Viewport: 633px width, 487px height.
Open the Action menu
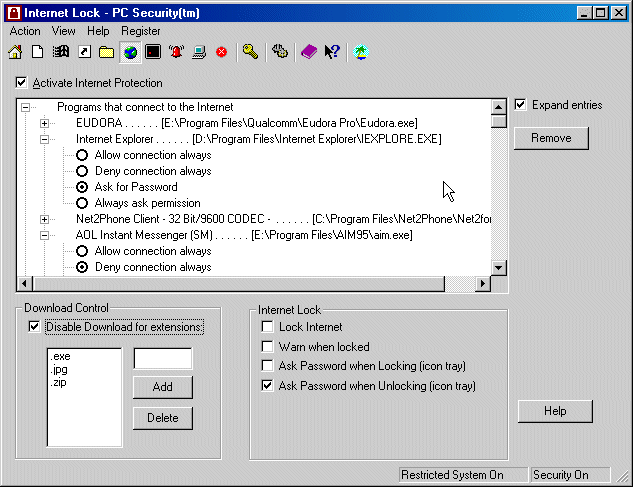(x=25, y=31)
